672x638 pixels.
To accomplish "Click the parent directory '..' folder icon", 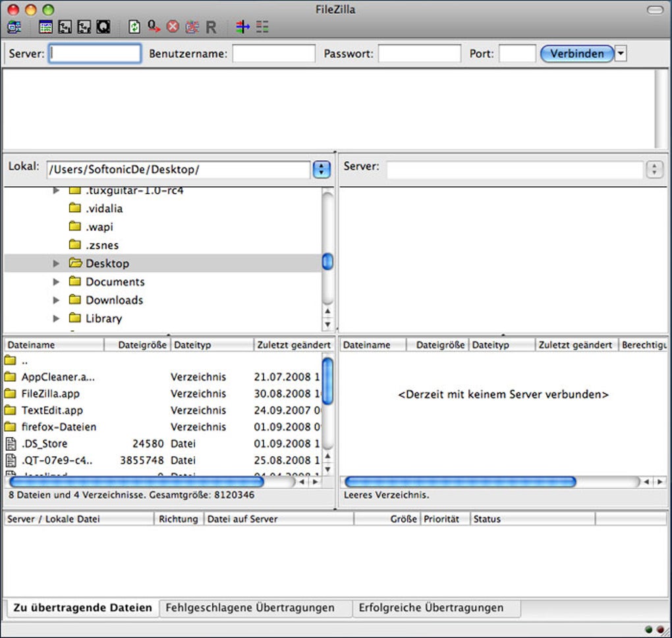I will click(10, 360).
